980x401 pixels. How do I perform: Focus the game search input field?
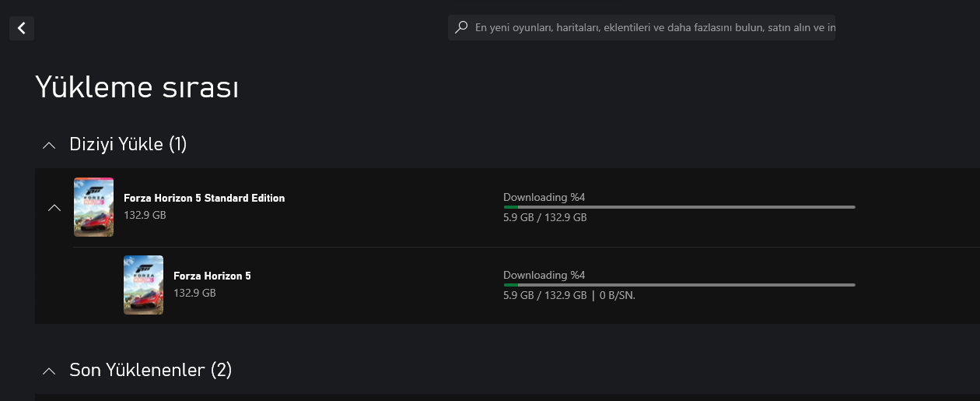[x=653, y=28]
